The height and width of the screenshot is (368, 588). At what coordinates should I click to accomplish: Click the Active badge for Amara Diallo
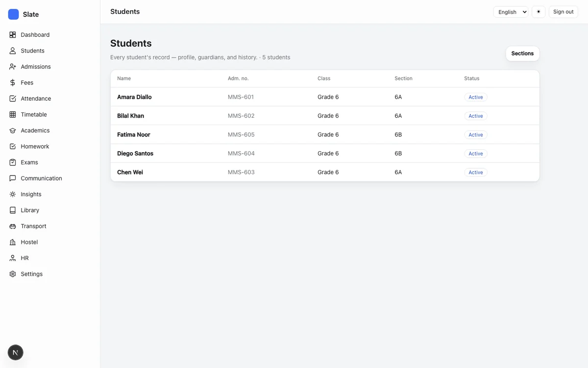pyautogui.click(x=476, y=97)
